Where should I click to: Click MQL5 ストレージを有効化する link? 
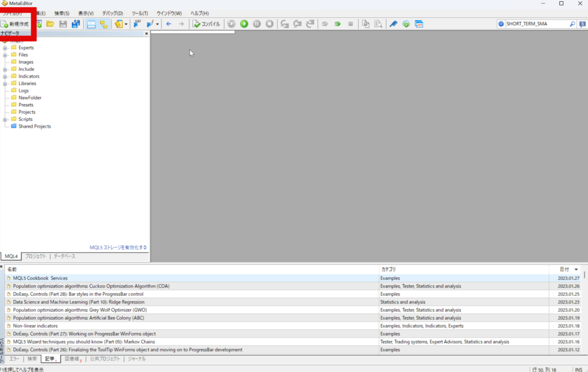click(118, 247)
